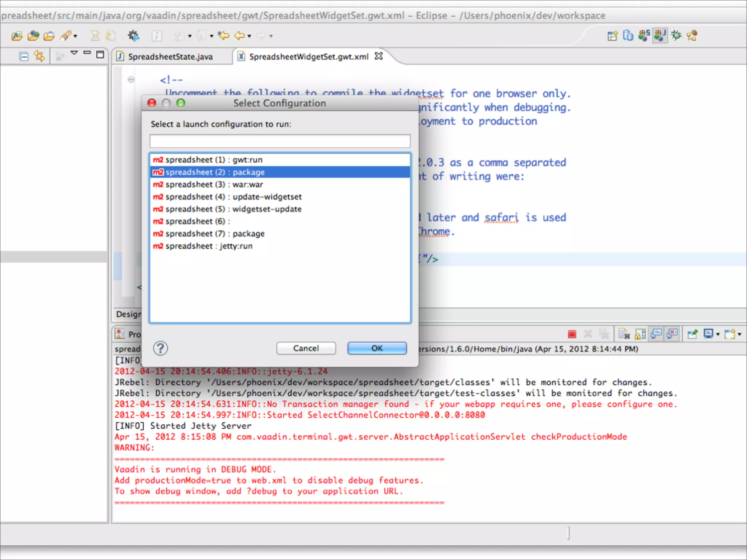747x560 pixels.
Task: Click the Open Perspective icon
Action: (x=612, y=35)
